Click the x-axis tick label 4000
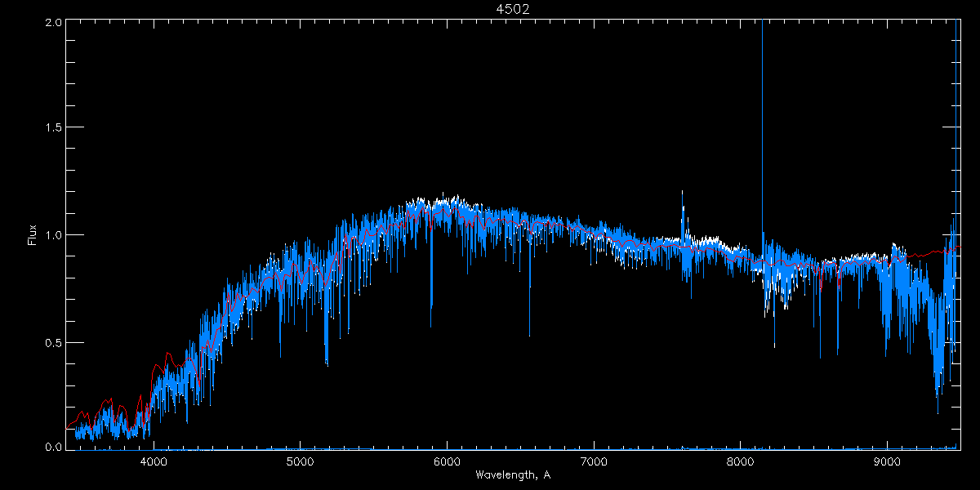 point(154,463)
